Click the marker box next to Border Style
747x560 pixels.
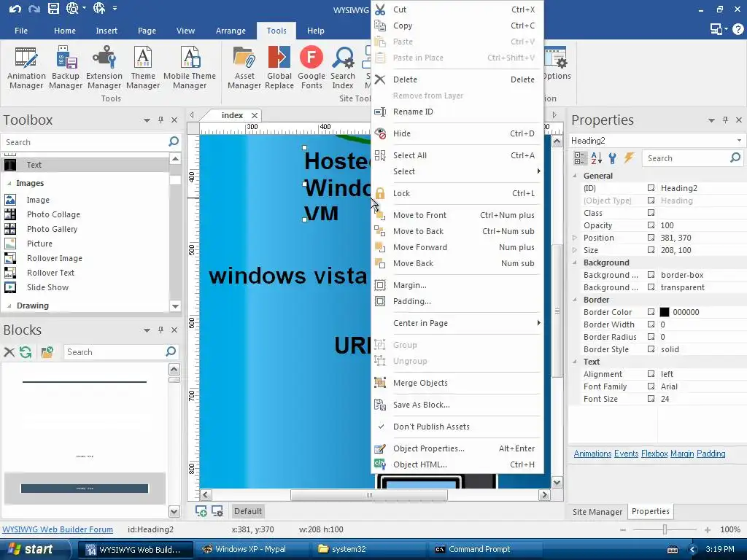tap(651, 349)
